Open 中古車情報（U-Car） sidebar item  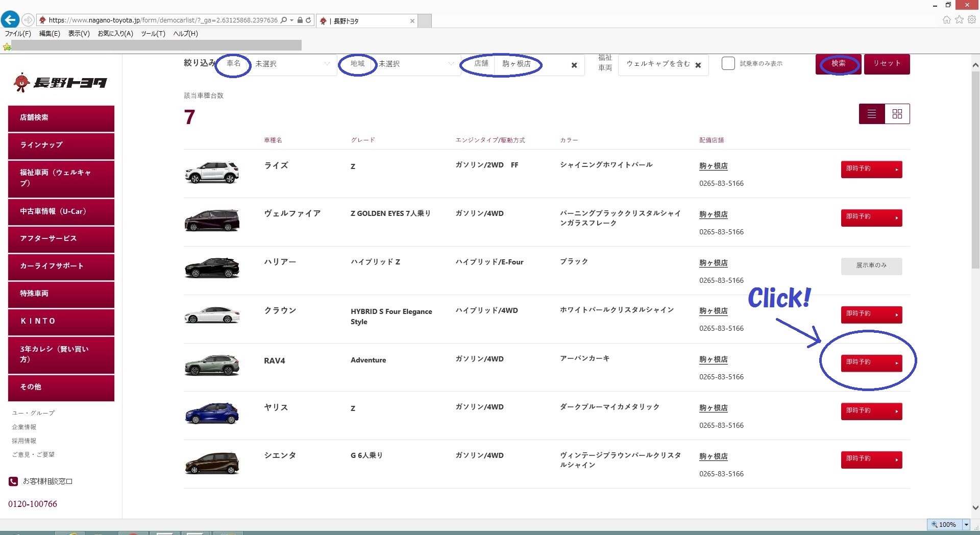click(61, 212)
